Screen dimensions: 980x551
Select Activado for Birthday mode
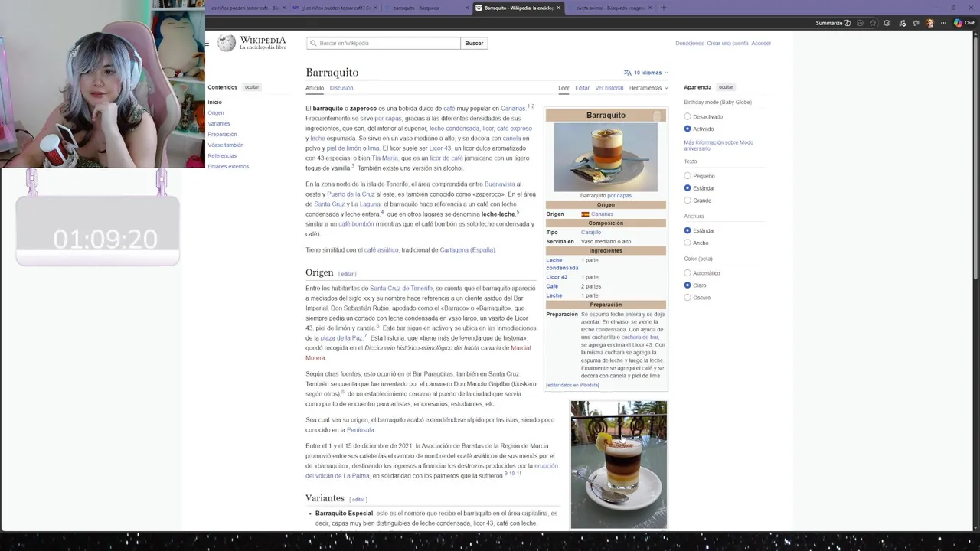(x=688, y=129)
